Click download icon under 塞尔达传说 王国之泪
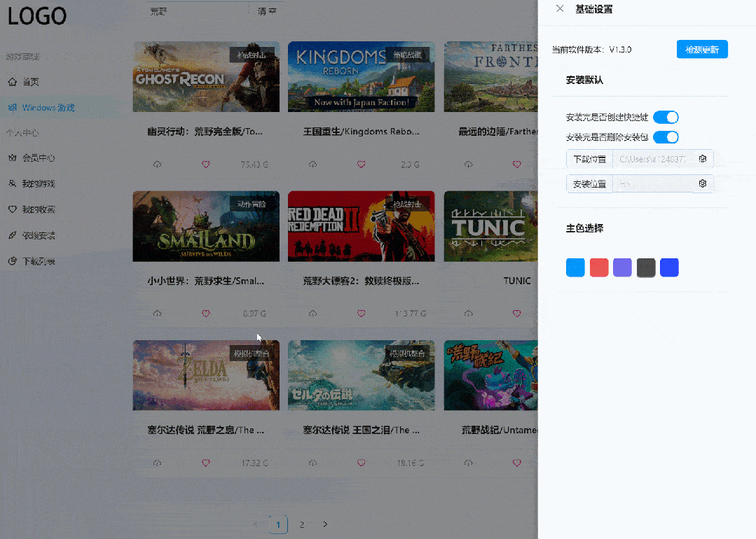 pos(313,463)
